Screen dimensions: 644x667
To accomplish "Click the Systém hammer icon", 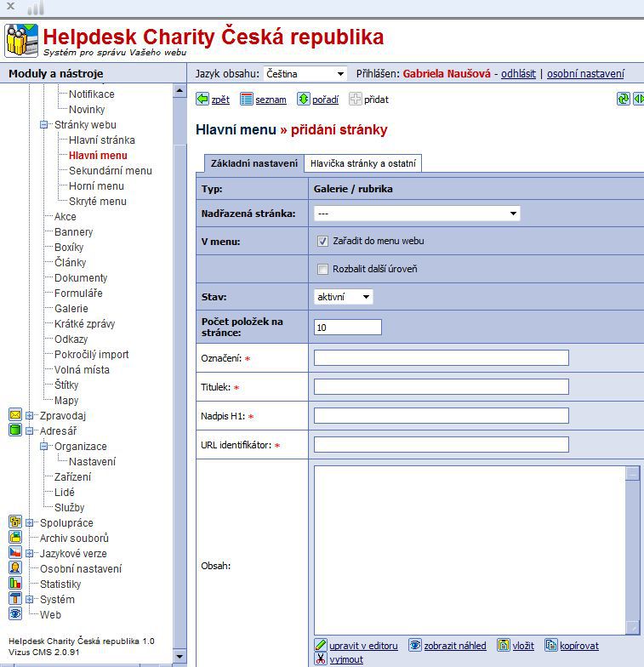I will click(15, 599).
